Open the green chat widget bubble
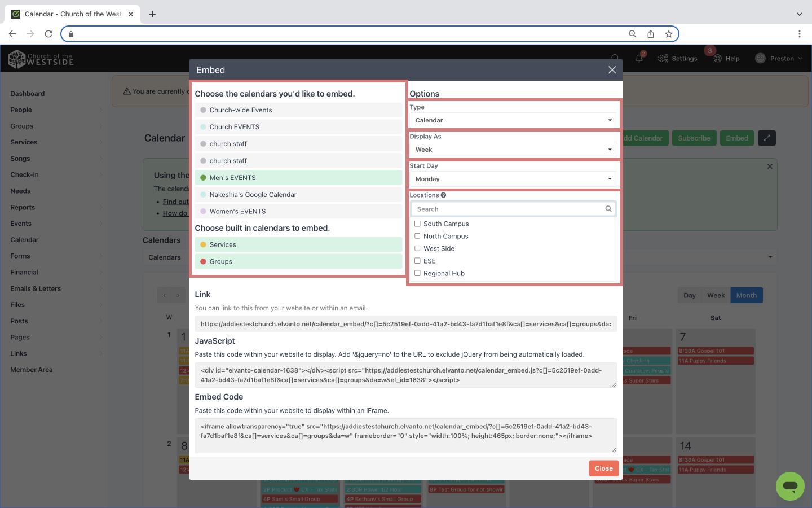 790,486
